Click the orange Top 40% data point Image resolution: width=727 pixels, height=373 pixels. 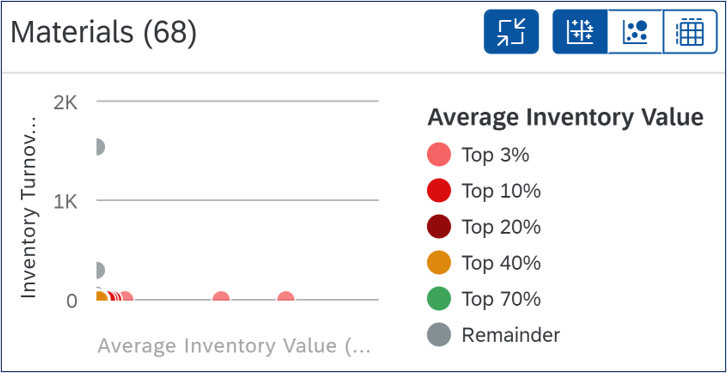(x=102, y=296)
